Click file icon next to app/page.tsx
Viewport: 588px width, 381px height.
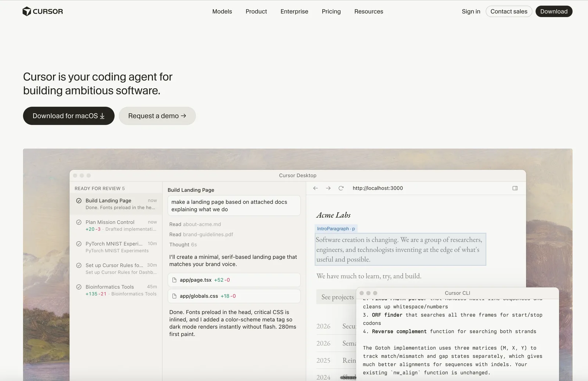pos(175,280)
